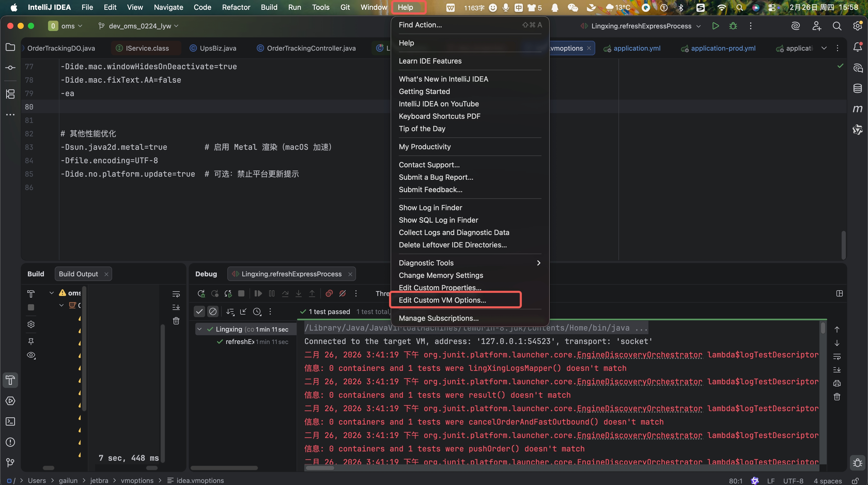Click the green Run button

point(715,26)
